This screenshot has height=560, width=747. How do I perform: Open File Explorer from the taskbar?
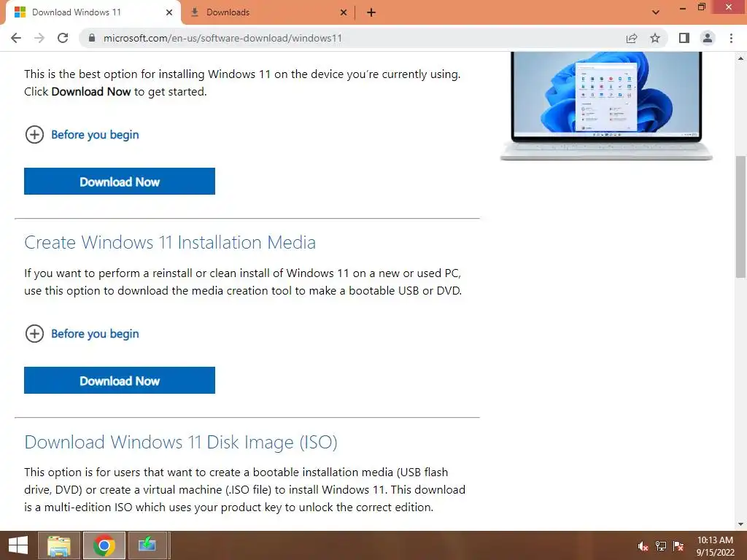click(59, 545)
